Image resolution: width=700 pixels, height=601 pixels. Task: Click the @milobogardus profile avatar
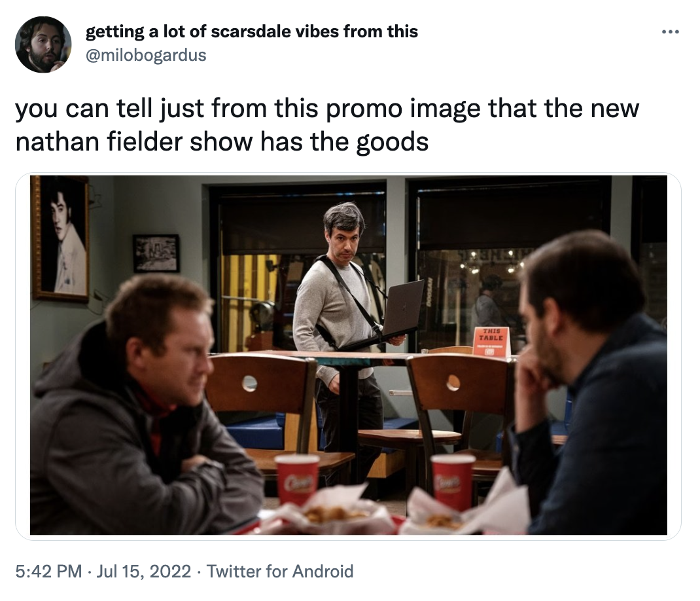(x=43, y=45)
